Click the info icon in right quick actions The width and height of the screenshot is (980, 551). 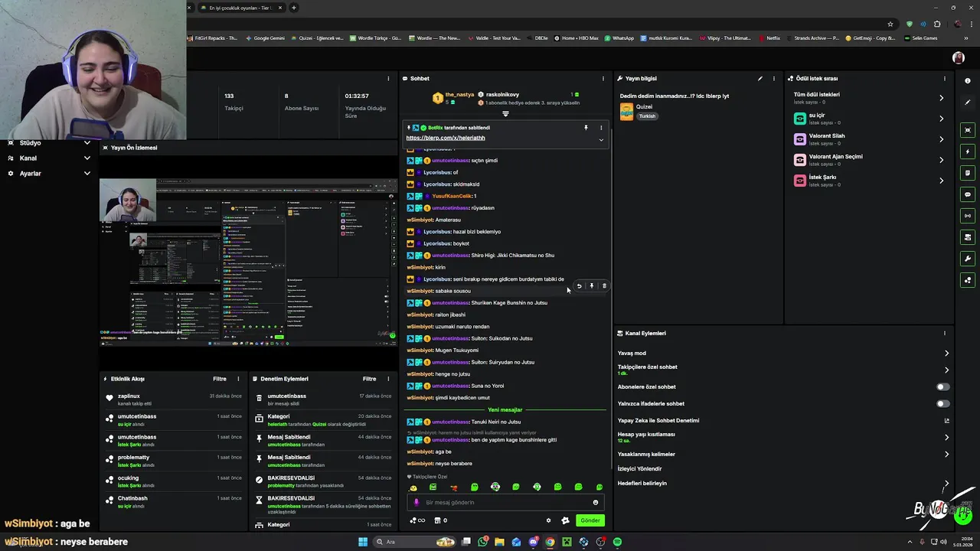968,80
